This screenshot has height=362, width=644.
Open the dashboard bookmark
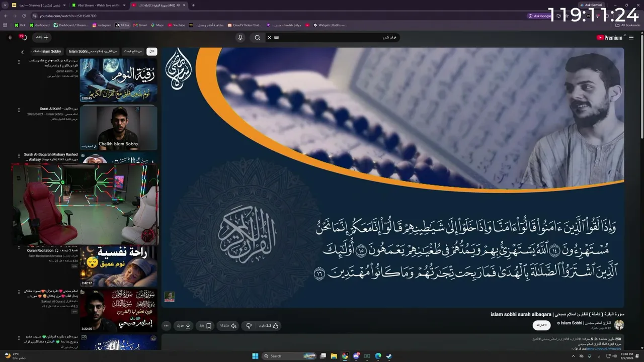pos(40,25)
